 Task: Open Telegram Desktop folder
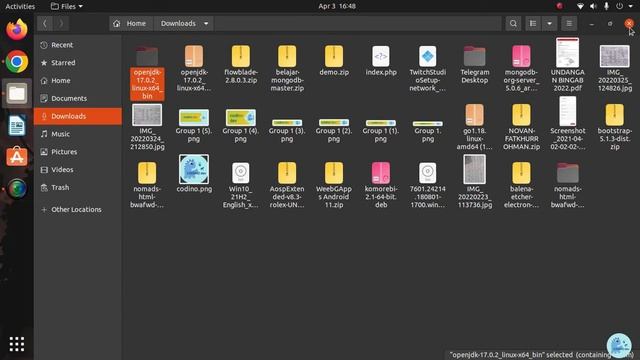click(474, 64)
